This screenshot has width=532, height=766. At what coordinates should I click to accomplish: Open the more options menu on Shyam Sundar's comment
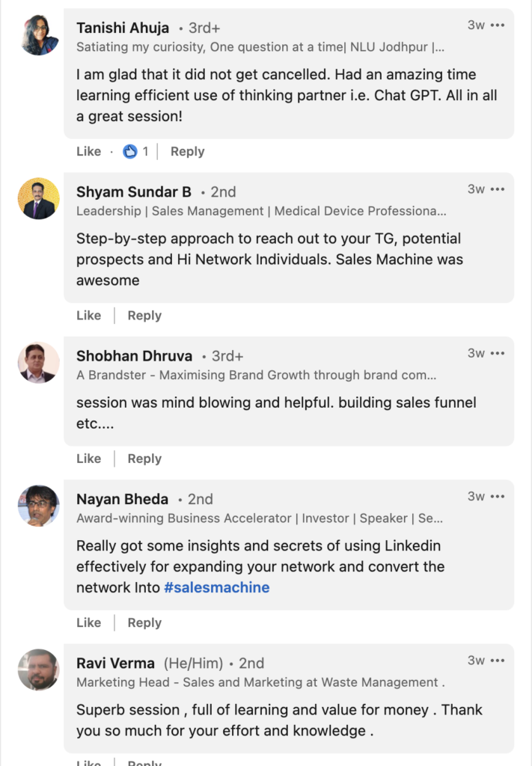pyautogui.click(x=498, y=189)
